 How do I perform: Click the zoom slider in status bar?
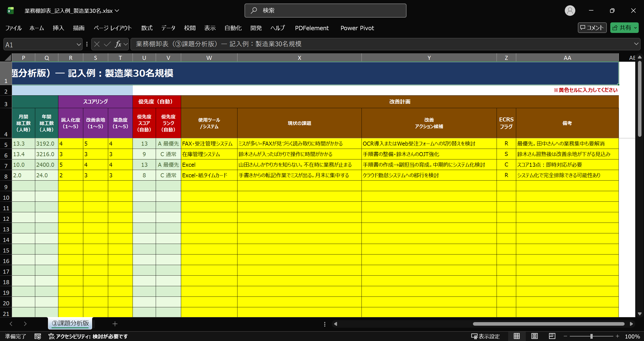point(591,336)
